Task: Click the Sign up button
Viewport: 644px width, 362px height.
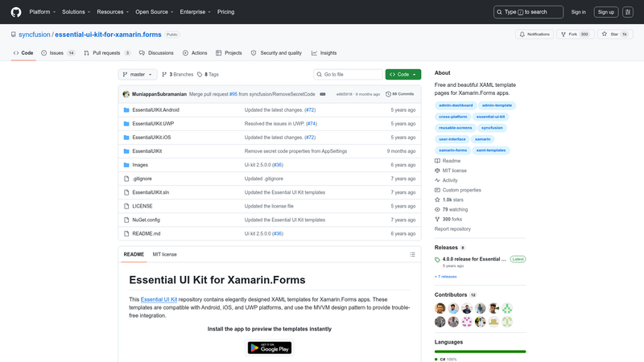Action: (x=606, y=12)
